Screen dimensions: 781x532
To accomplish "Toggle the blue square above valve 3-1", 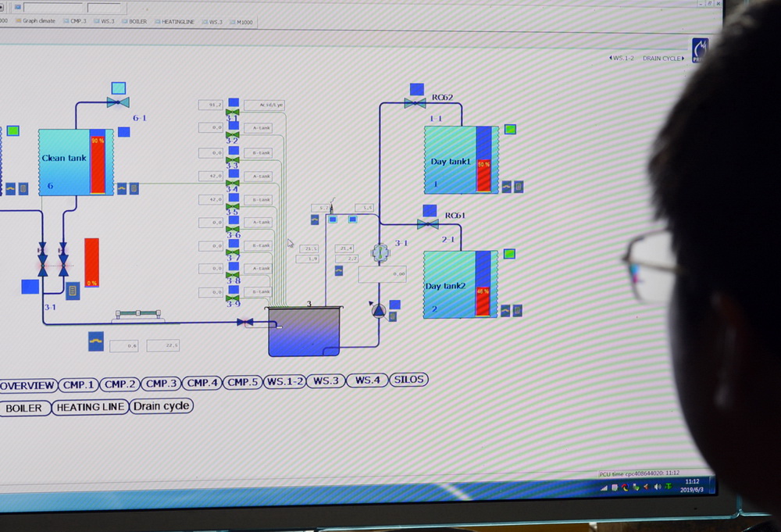I will click(x=233, y=102).
